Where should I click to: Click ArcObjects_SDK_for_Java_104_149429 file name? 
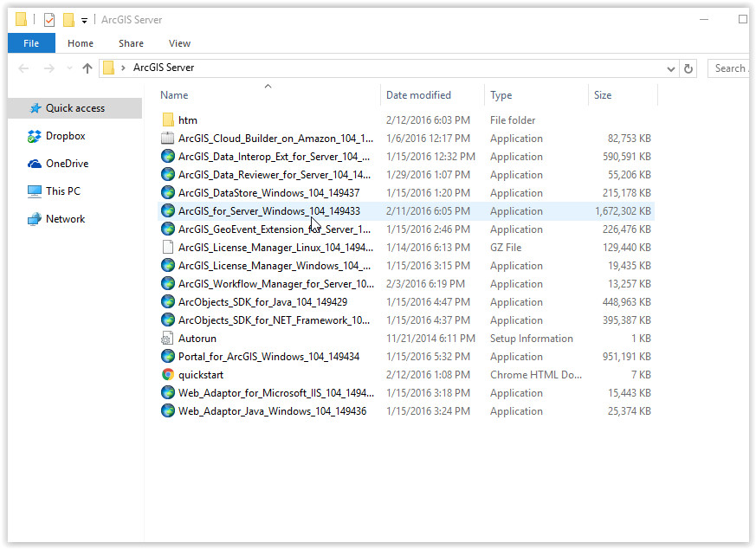[x=262, y=302]
